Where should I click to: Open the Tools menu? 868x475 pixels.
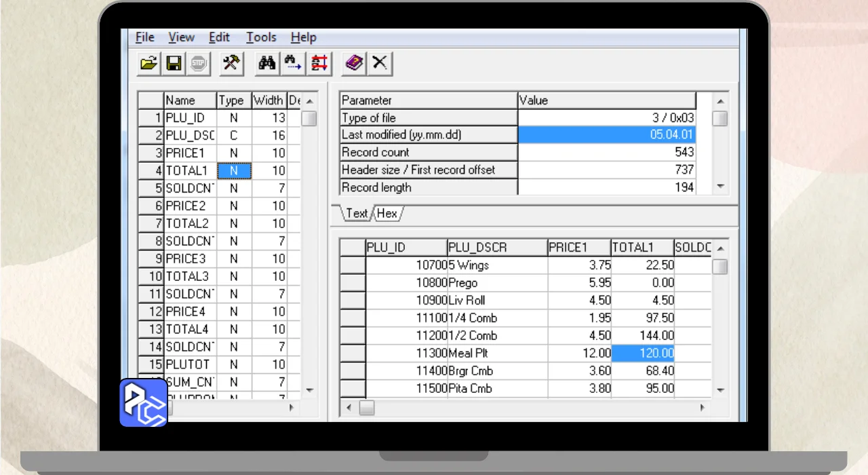(260, 37)
